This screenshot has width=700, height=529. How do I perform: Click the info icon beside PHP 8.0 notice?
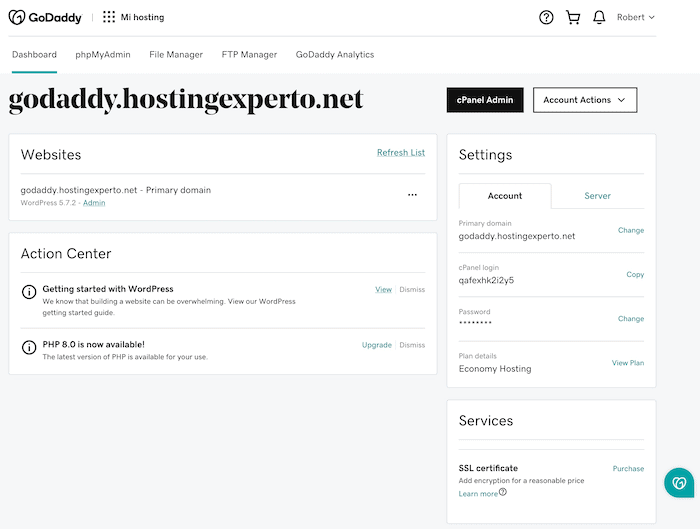29,347
